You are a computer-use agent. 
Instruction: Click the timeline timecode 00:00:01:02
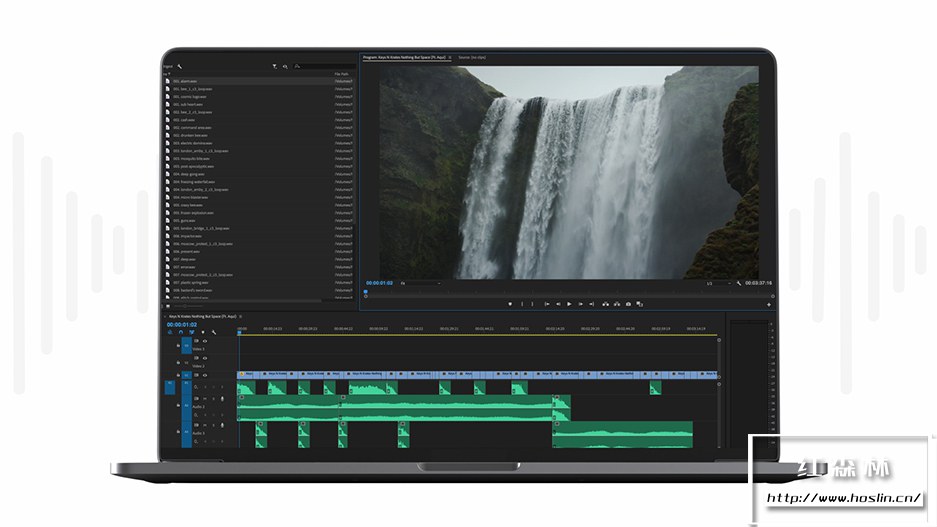click(x=182, y=324)
